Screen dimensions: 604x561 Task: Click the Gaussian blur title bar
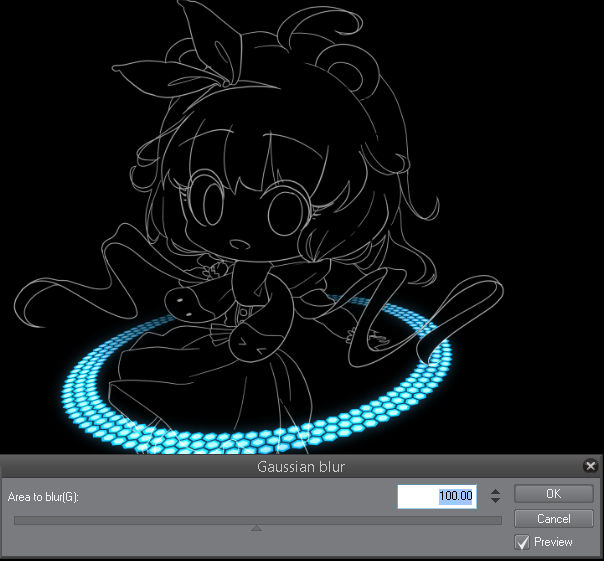click(x=300, y=467)
